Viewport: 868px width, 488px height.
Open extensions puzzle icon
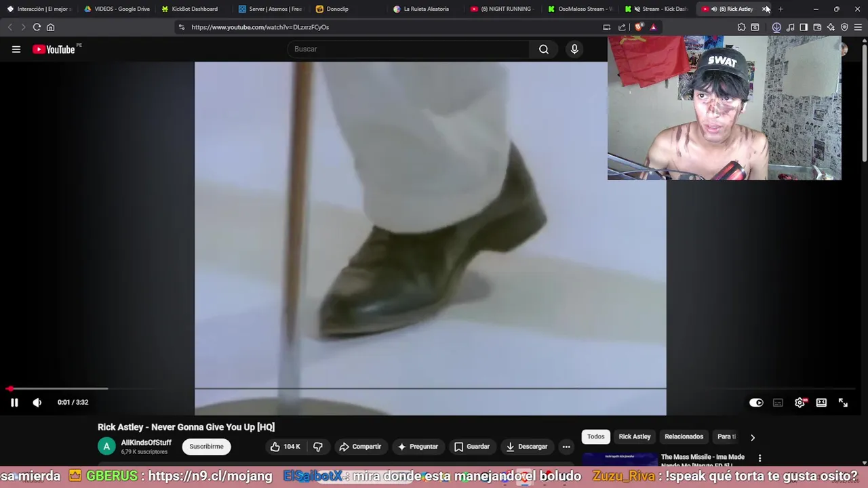point(741,27)
